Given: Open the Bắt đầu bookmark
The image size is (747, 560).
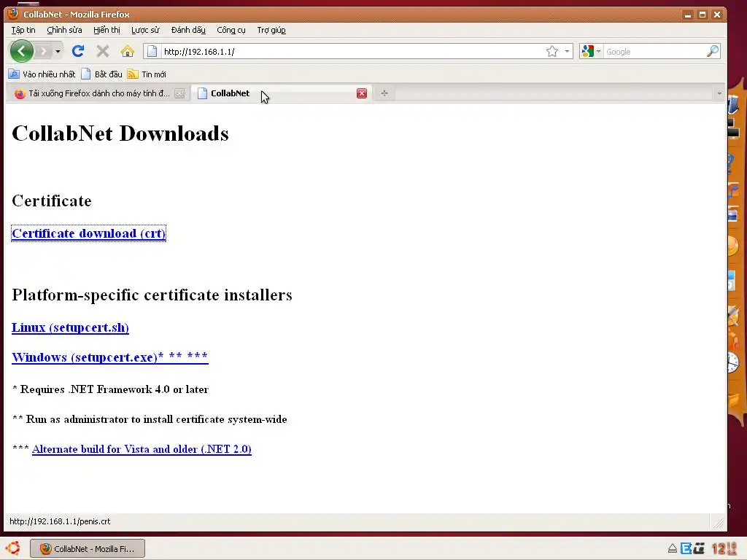Looking at the screenshot, I should (102, 74).
